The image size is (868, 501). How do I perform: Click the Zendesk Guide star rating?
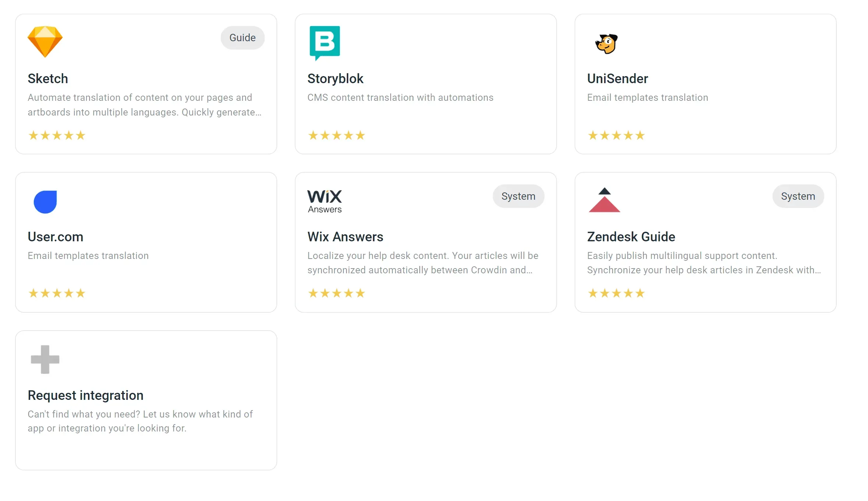616,294
